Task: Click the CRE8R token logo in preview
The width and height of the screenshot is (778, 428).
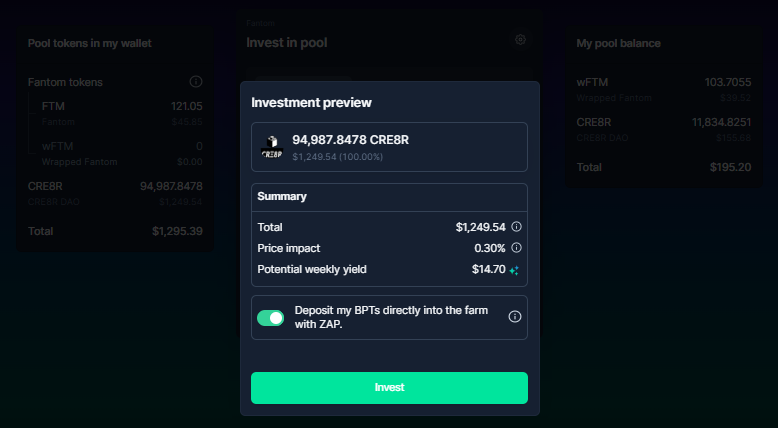Action: coord(272,147)
